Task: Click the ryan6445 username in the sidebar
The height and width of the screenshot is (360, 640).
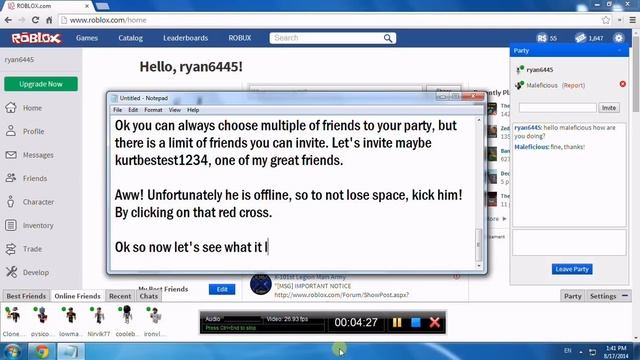Action: coord(19,60)
